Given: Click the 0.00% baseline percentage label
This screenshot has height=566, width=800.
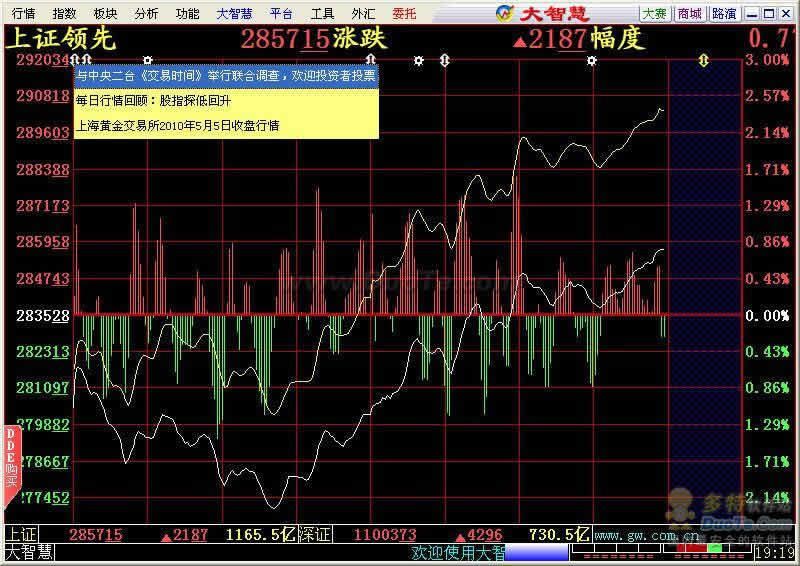Looking at the screenshot, I should pyautogui.click(x=767, y=316).
